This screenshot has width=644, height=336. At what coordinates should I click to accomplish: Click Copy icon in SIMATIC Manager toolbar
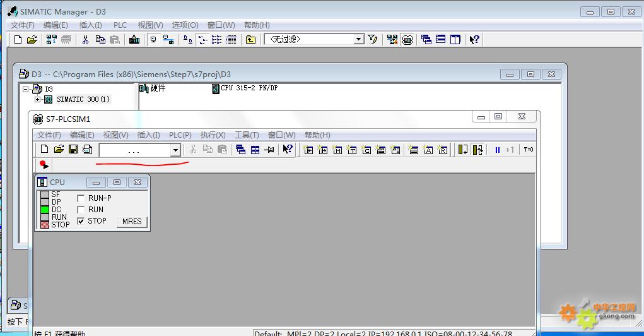point(100,40)
